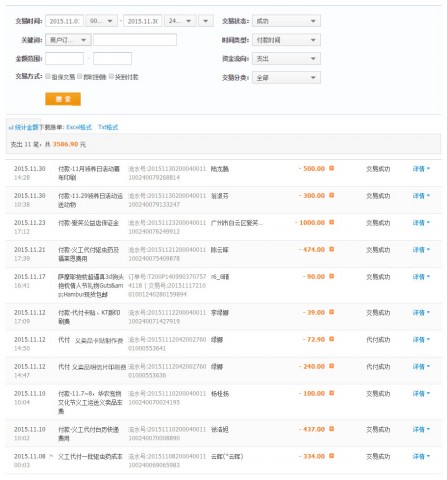This screenshot has height=480, width=447.
Task: Click the orange icon beside the -72.90 amount
Action: [x=331, y=339]
